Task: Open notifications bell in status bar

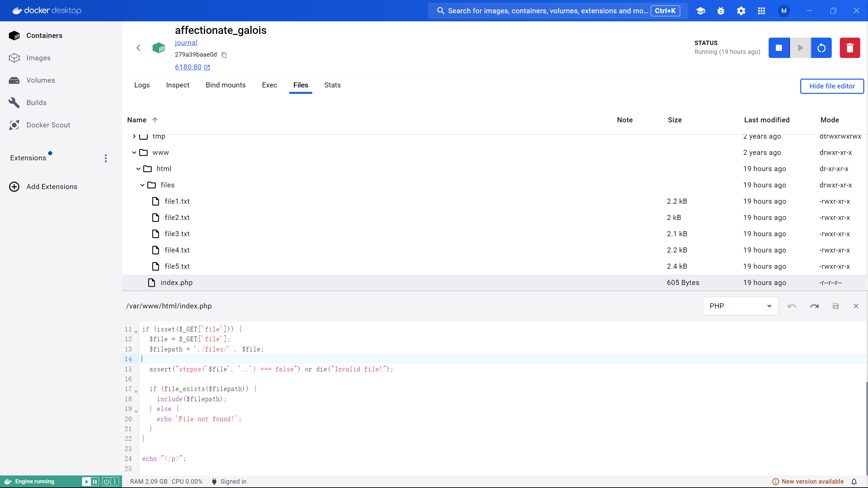Action: 854,482
